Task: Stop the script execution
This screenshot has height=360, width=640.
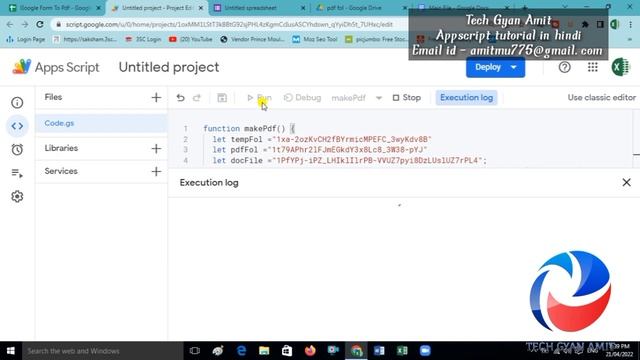Action: pos(407,98)
